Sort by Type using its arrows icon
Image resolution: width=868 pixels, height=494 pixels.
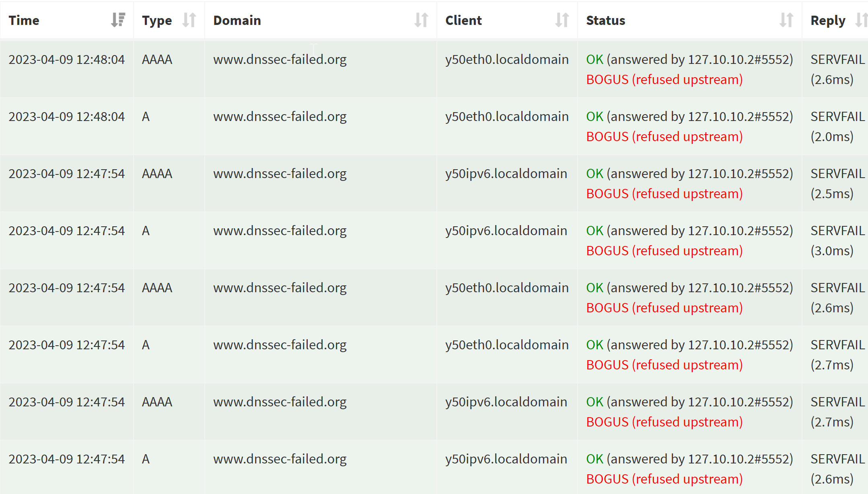pyautogui.click(x=189, y=20)
